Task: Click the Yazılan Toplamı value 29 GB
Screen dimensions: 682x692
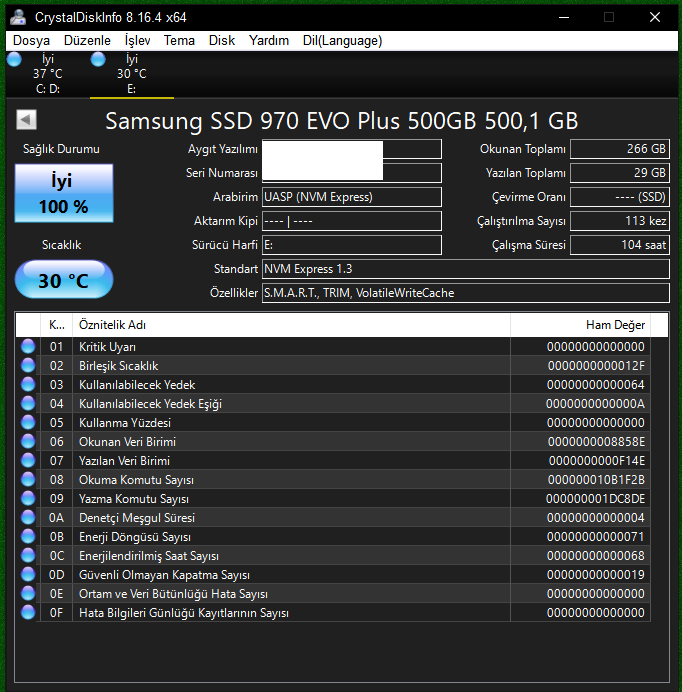Action: pos(620,173)
